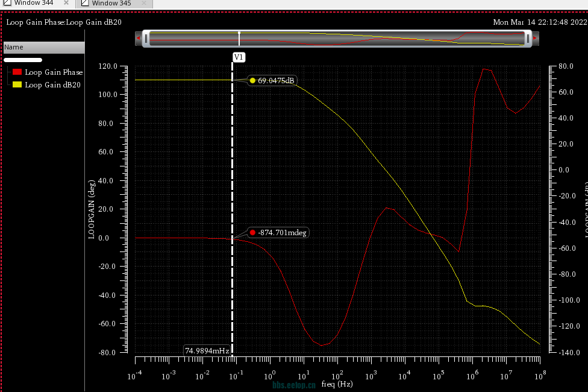The width and height of the screenshot is (588, 392).
Task: Click the overview bar's white cursor marker
Action: (x=239, y=39)
